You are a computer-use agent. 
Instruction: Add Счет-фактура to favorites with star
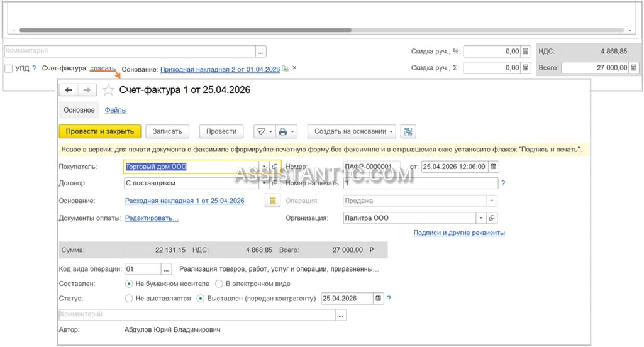[x=108, y=90]
